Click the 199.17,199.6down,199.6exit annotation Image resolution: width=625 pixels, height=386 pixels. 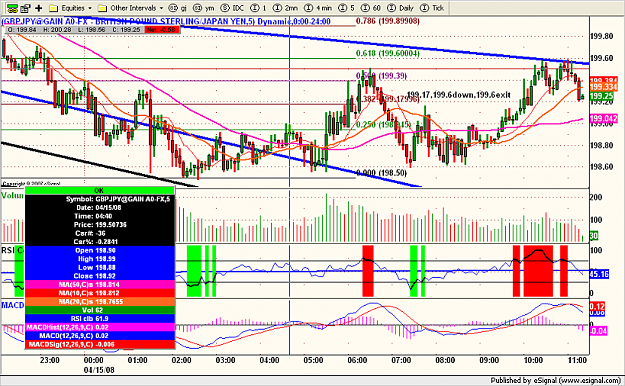click(x=458, y=95)
